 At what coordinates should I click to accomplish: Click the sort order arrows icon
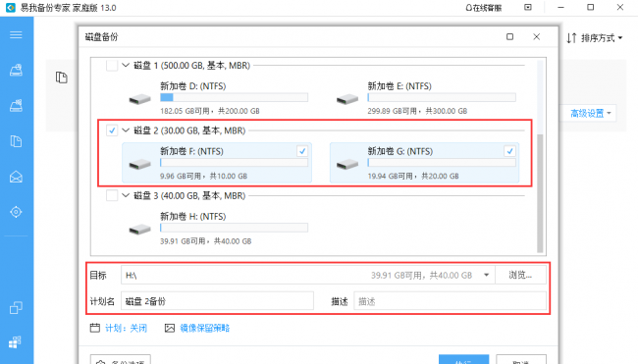[x=571, y=38]
